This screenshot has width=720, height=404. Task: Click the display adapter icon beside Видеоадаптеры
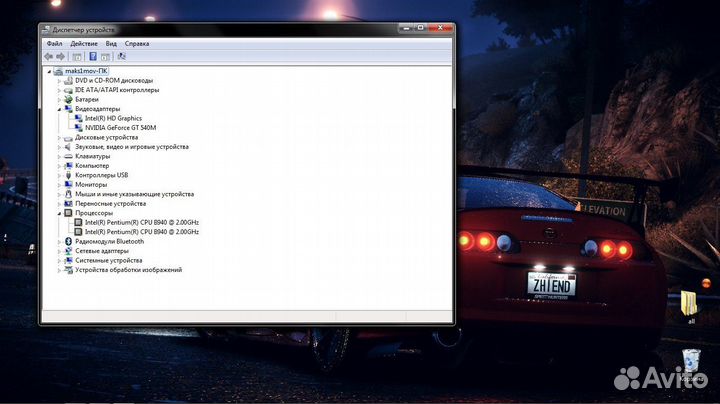(68, 109)
